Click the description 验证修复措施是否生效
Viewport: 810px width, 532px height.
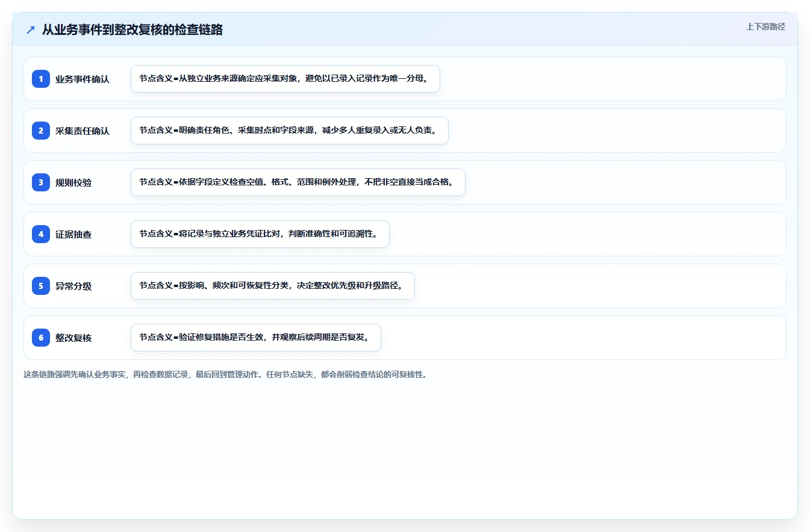pyautogui.click(x=256, y=338)
